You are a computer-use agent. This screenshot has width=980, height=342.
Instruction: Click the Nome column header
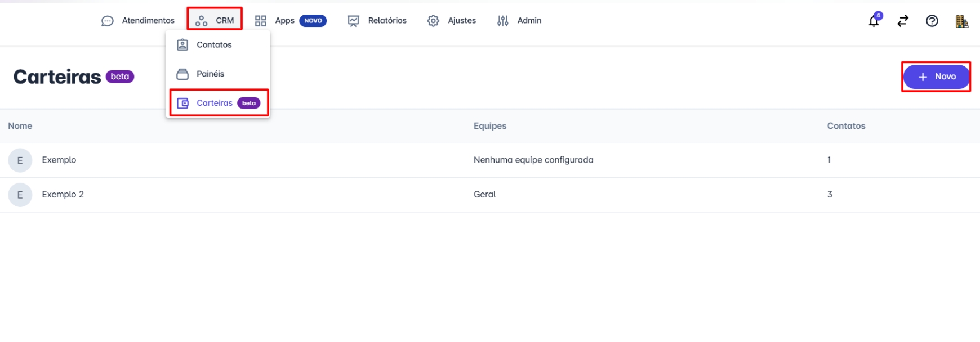(x=20, y=126)
